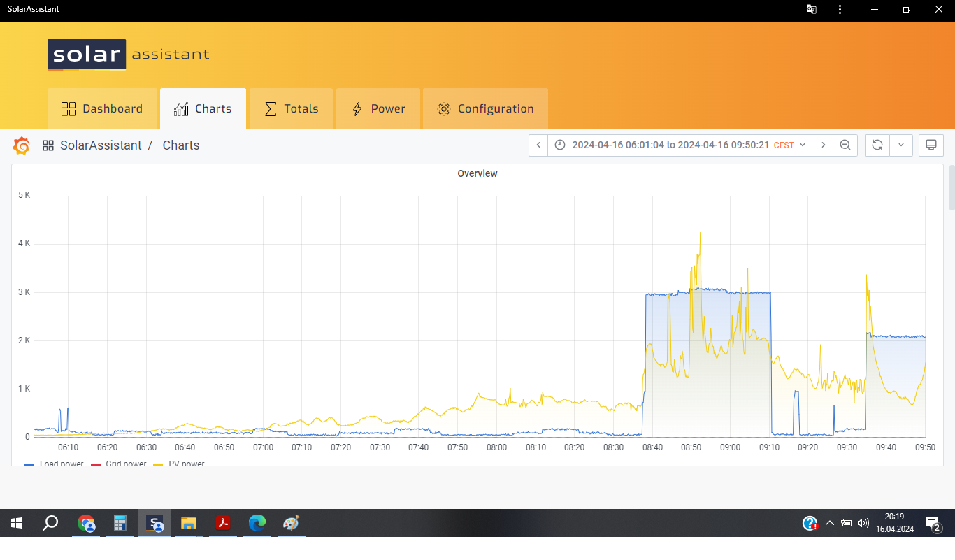Expand the refresh interval dropdown

[900, 145]
